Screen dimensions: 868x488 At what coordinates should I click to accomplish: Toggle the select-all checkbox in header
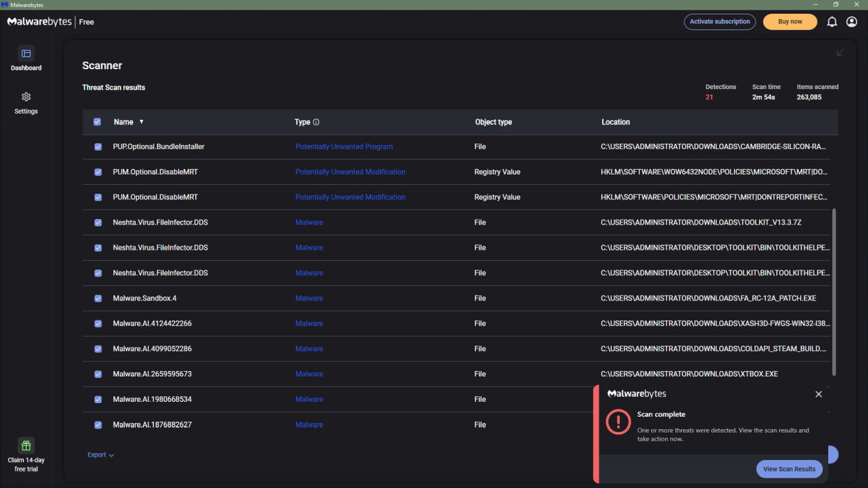(97, 122)
